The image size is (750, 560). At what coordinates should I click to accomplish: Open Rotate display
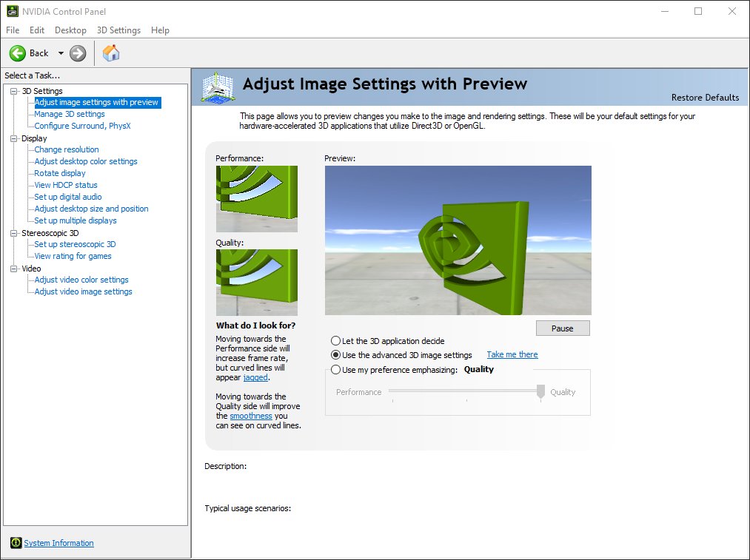point(60,173)
